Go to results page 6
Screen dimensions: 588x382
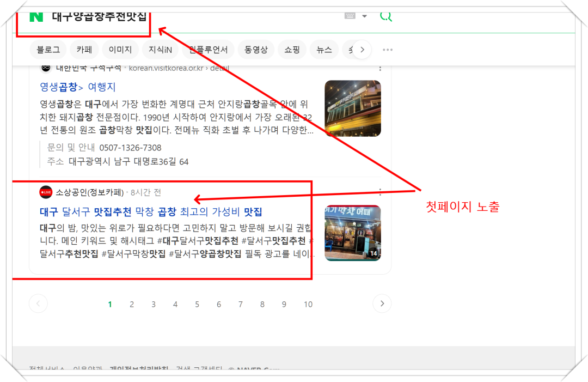[x=219, y=304]
